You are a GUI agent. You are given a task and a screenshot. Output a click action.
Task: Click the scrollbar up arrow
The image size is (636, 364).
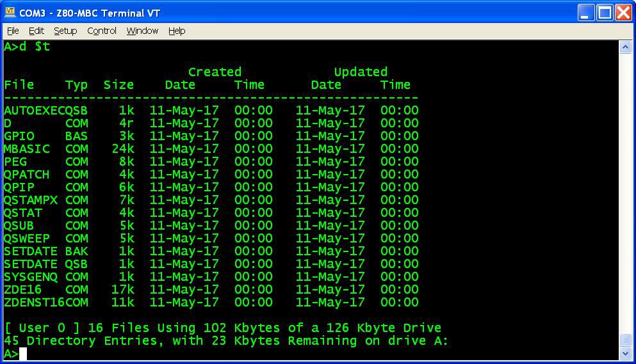point(626,47)
